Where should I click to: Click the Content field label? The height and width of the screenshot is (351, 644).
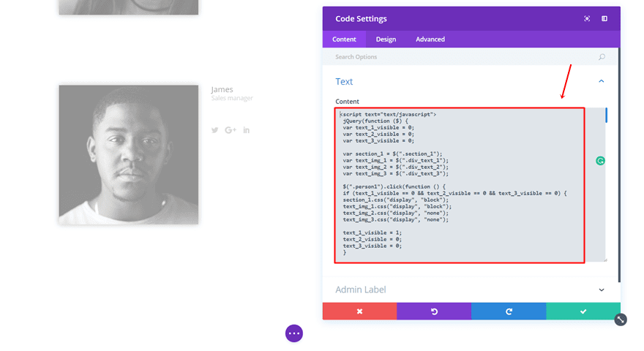347,102
